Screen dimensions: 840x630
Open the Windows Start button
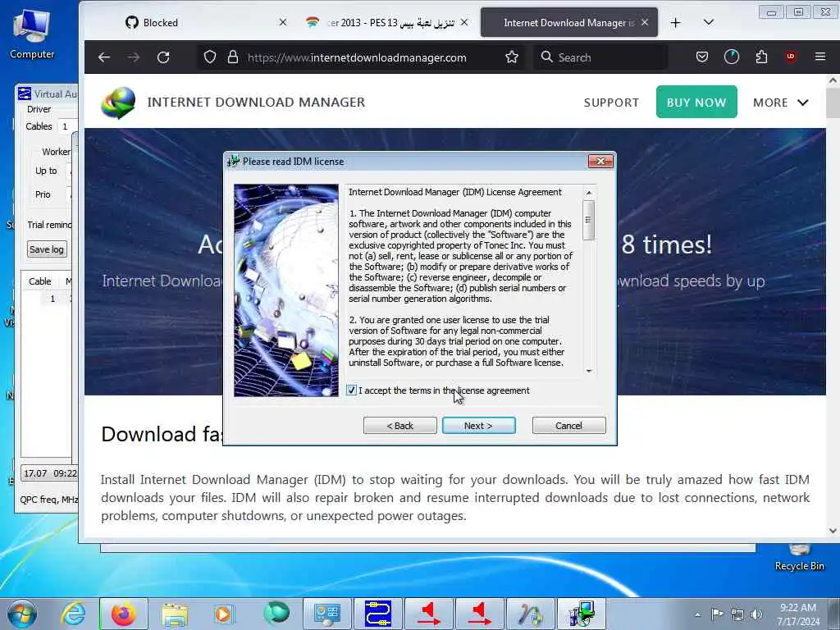[x=21, y=614]
